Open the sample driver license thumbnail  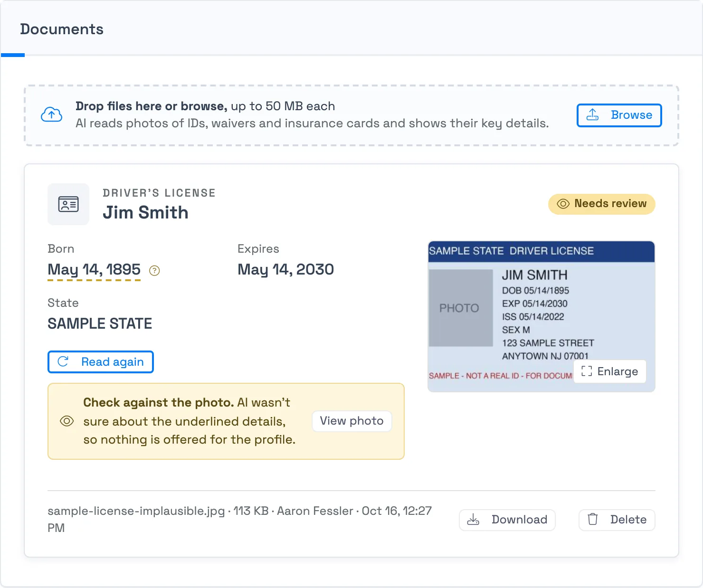541,316
